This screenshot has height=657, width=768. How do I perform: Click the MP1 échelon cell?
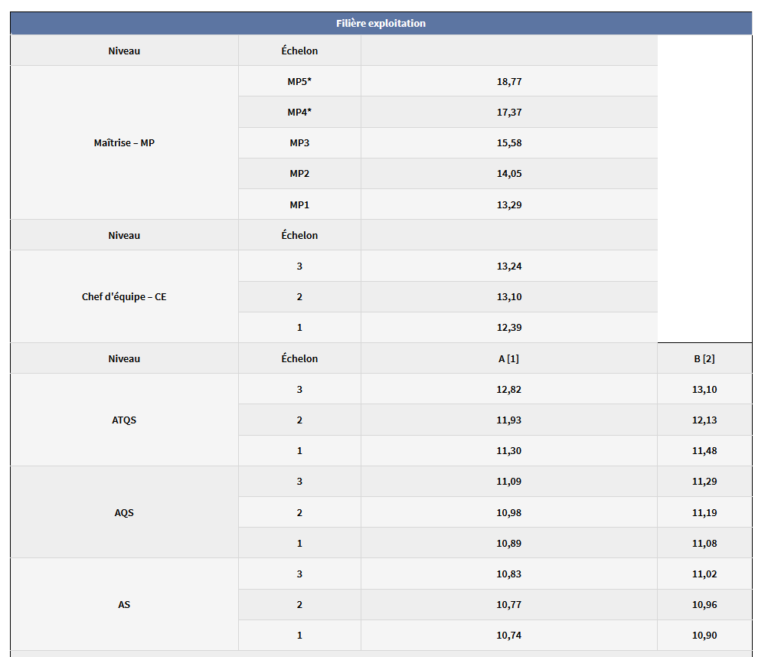300,204
